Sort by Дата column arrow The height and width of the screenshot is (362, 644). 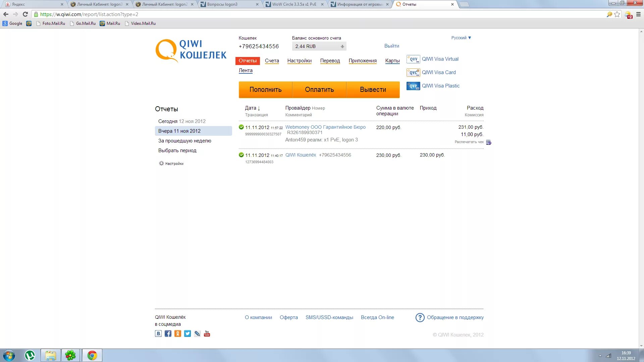[x=259, y=108]
